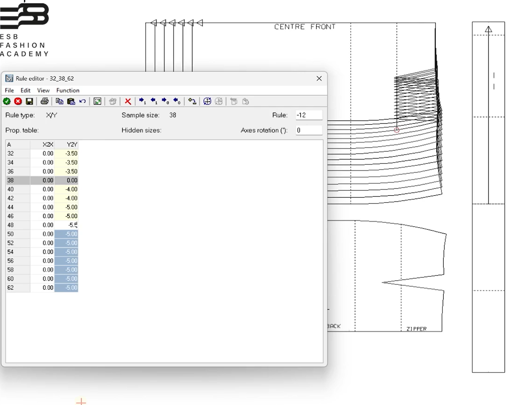Cancel edits with red X circle icon

(x=18, y=101)
